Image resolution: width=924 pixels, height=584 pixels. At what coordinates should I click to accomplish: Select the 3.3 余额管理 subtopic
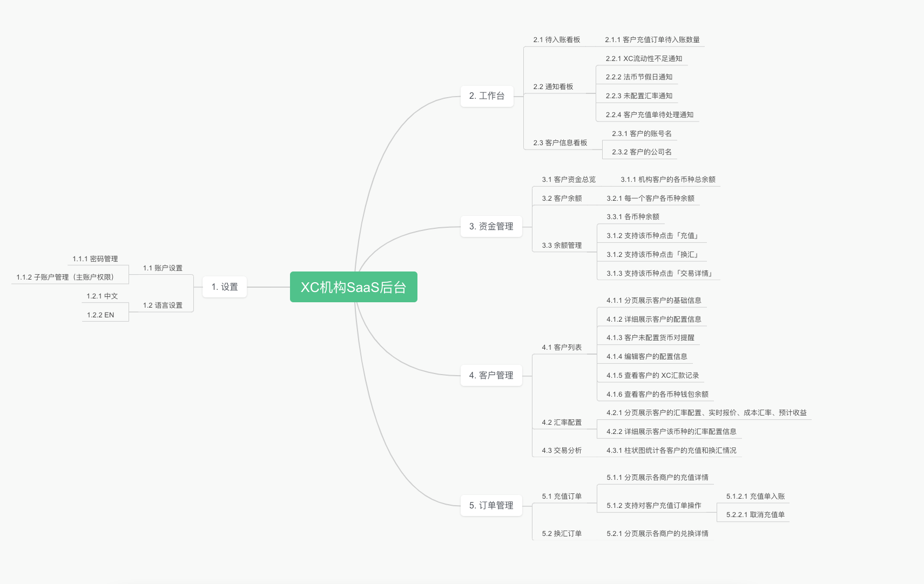point(562,246)
